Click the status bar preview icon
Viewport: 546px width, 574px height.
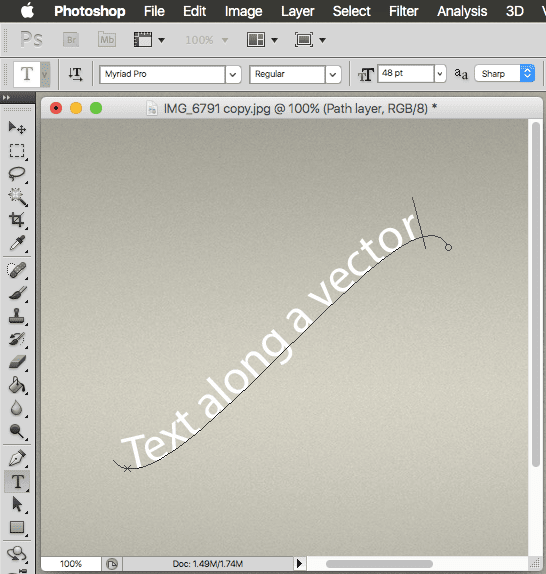click(x=112, y=564)
